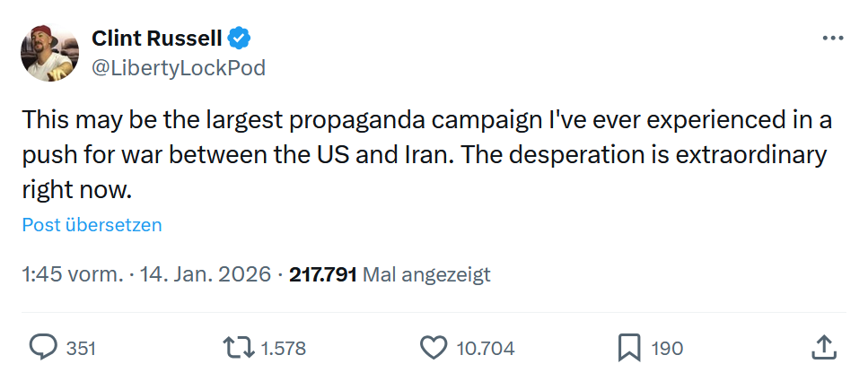Click the 190 bookmarks count
The image size is (868, 381).
coord(667,349)
